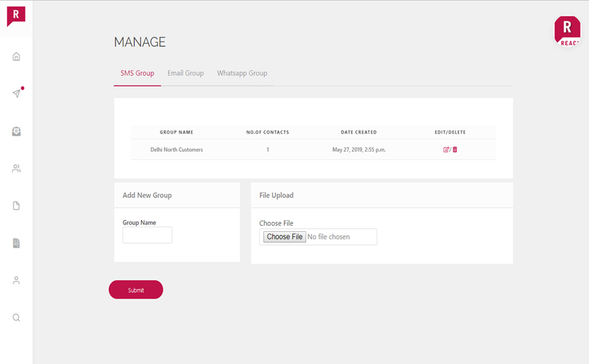
Task: Switch to the Email Group tab
Action: pyautogui.click(x=185, y=73)
